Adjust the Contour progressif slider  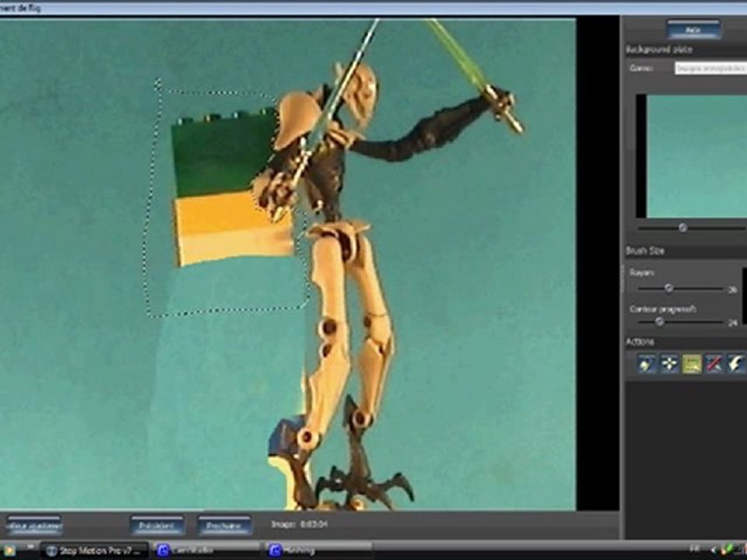660,322
